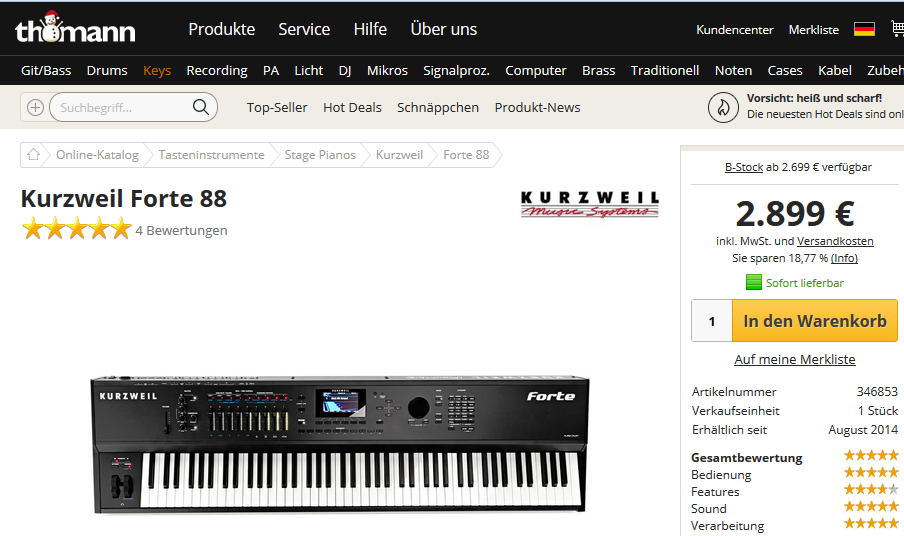Screen dimensions: 904x536
Task: Open the German flag language selector
Action: [864, 29]
